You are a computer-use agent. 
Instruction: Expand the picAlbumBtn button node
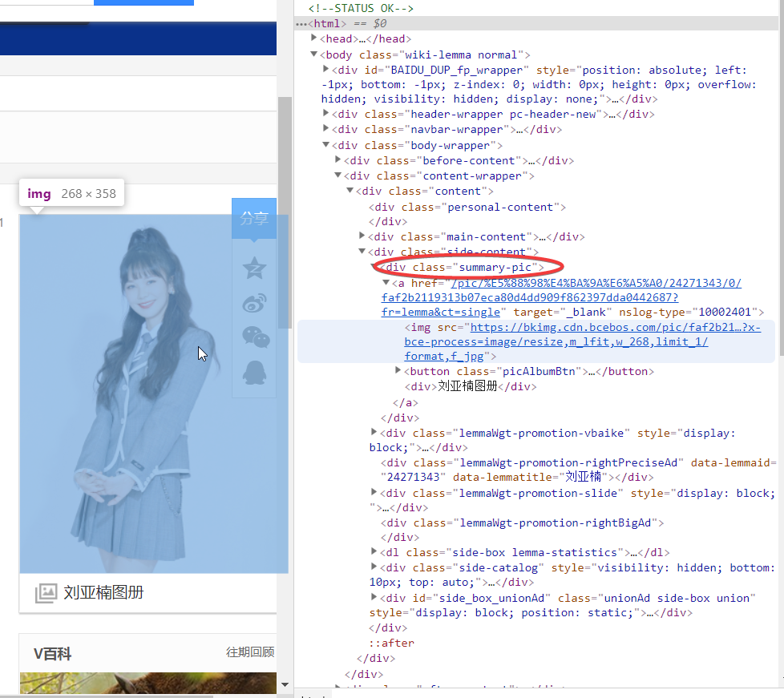pyautogui.click(x=398, y=370)
